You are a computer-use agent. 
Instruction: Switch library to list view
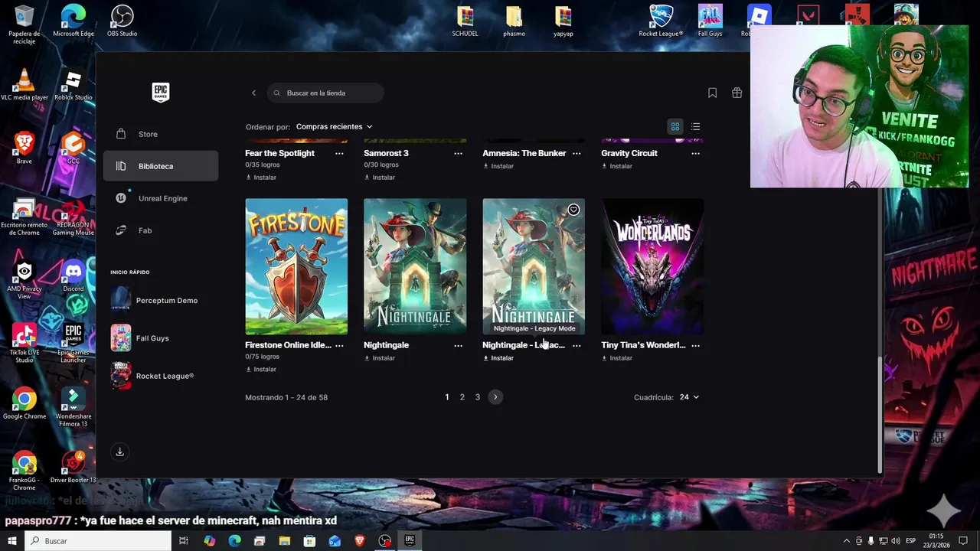[695, 126]
